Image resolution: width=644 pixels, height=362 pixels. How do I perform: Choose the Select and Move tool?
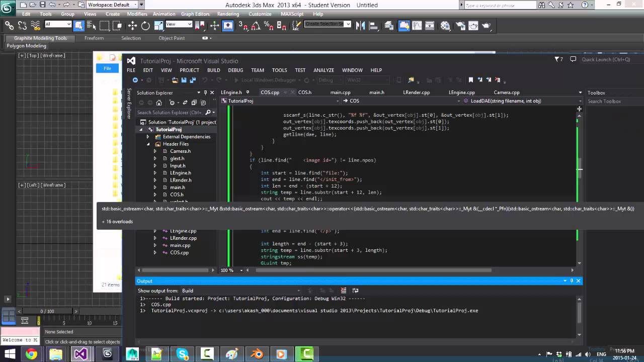pyautogui.click(x=132, y=25)
